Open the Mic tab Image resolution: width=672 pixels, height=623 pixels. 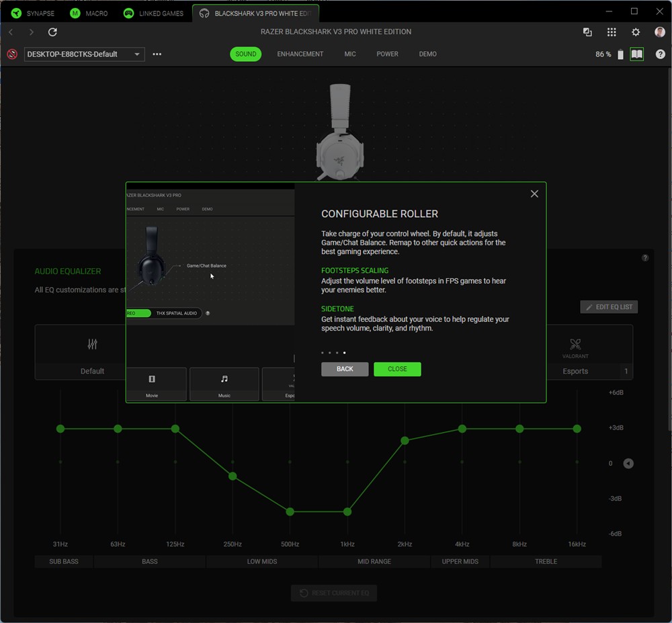[350, 54]
